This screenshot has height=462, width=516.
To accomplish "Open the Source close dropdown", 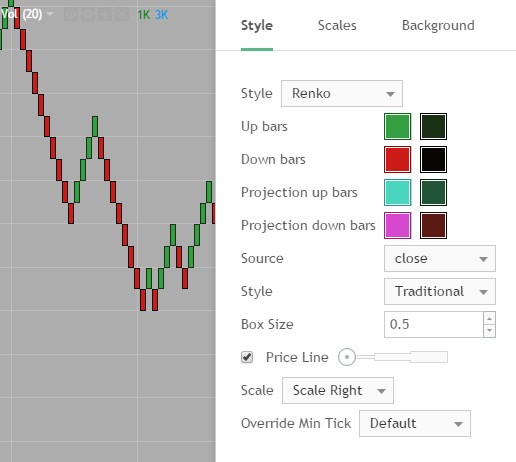I will [x=440, y=259].
